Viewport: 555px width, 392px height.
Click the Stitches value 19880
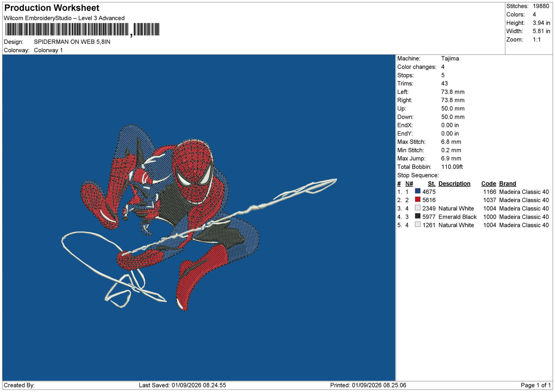click(x=541, y=6)
